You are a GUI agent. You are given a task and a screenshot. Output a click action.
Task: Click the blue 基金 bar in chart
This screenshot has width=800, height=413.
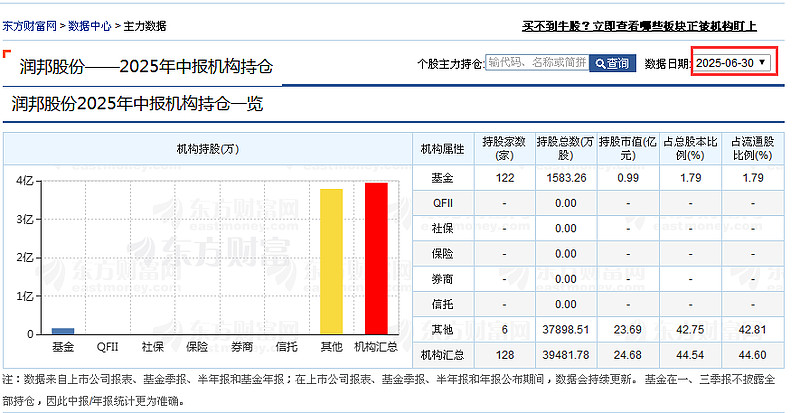point(63,331)
